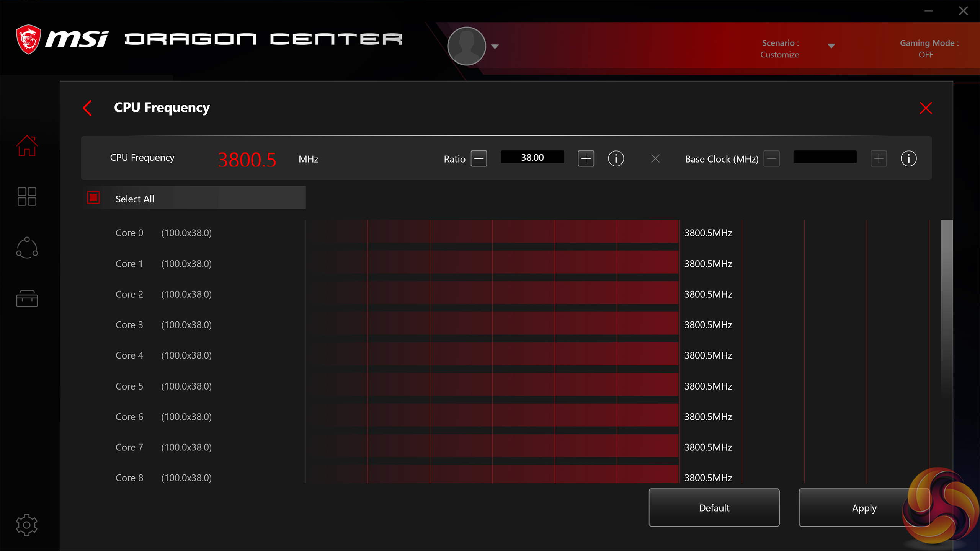Screen dimensions: 980x551
Task: Decrease Ratio with minus button
Action: pyautogui.click(x=479, y=158)
